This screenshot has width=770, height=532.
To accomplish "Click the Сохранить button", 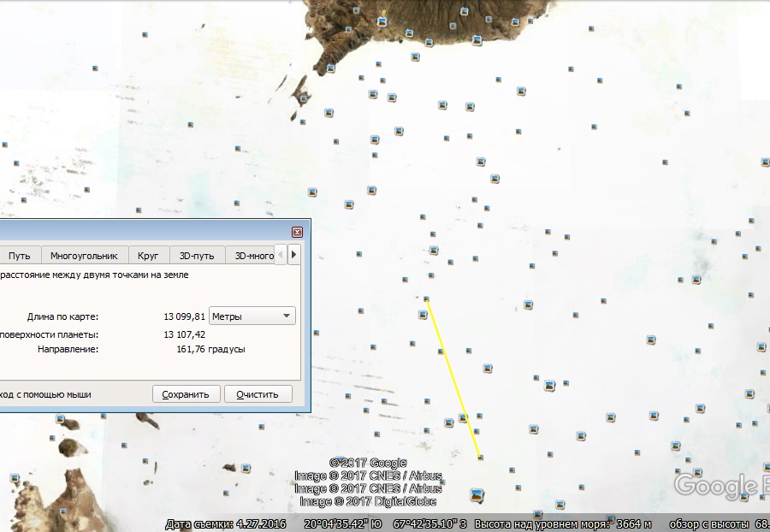I will click(x=186, y=394).
